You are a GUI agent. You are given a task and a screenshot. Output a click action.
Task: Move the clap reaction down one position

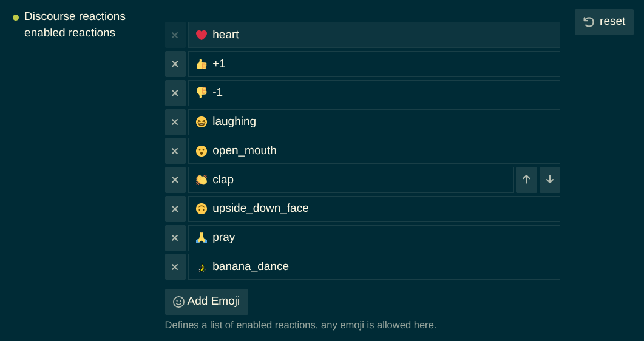pyautogui.click(x=549, y=180)
